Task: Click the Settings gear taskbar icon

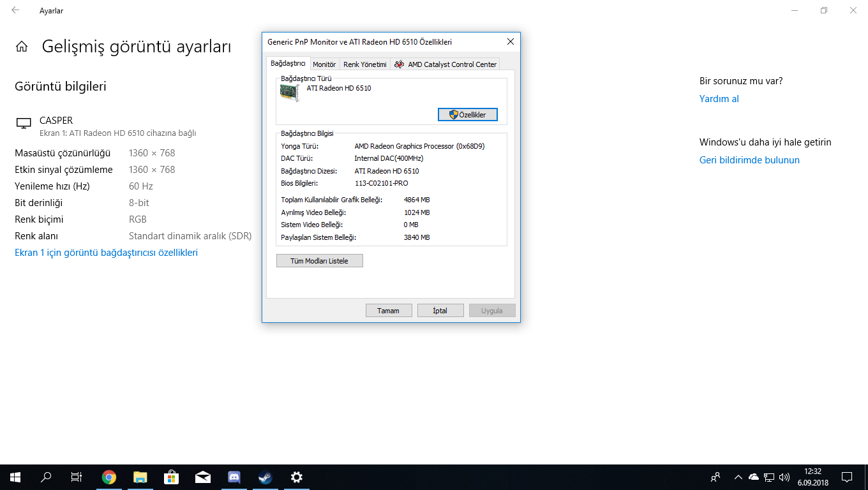Action: tap(296, 477)
